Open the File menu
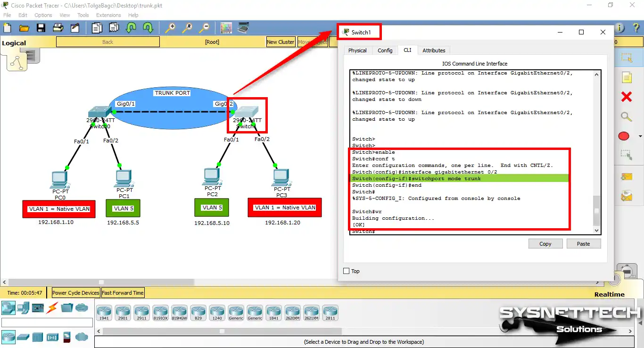 tap(7, 15)
